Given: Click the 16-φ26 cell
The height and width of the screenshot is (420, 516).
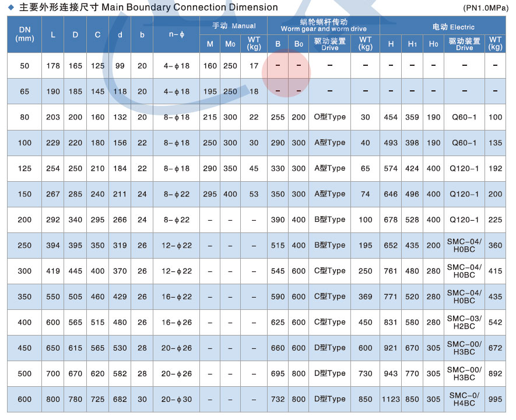Looking at the screenshot, I should click(x=177, y=322).
